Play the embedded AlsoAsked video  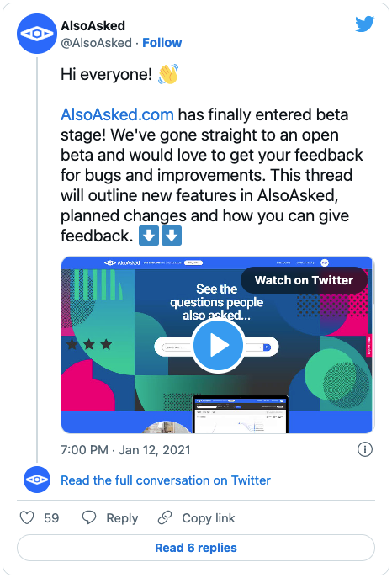click(x=218, y=346)
